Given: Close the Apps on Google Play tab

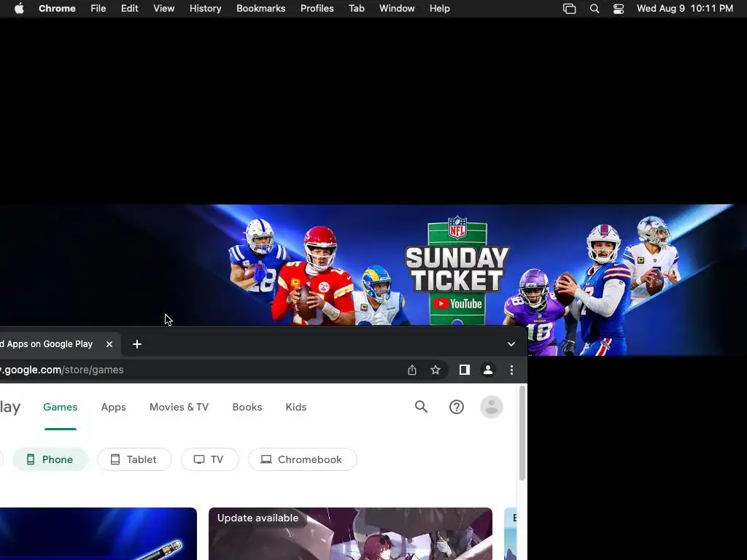Looking at the screenshot, I should [109, 344].
